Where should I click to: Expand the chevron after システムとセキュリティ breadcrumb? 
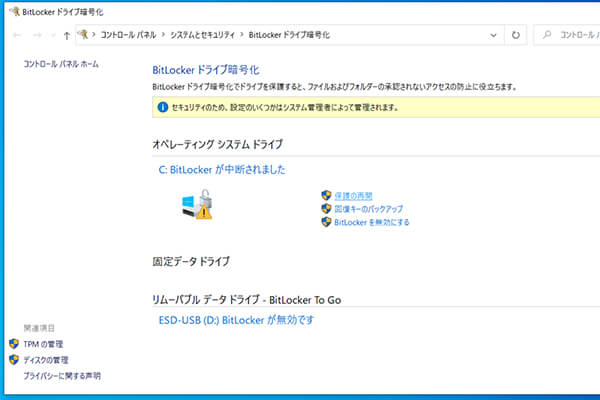pyautogui.click(x=242, y=35)
